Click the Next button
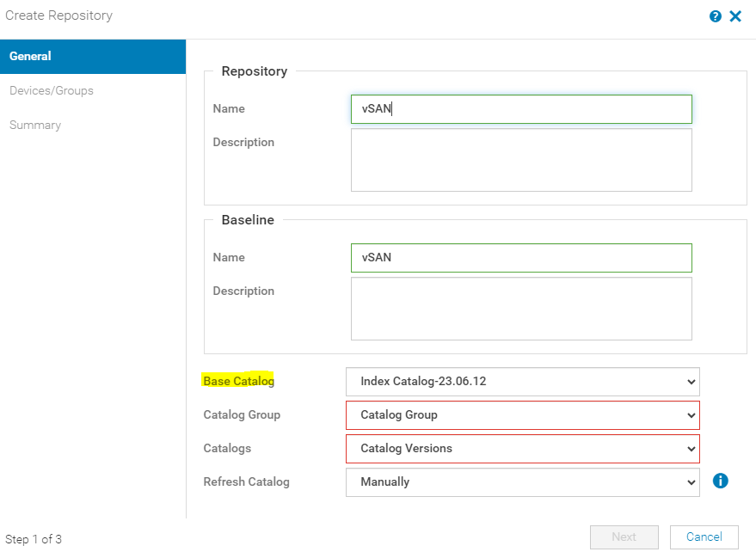 [x=624, y=537]
